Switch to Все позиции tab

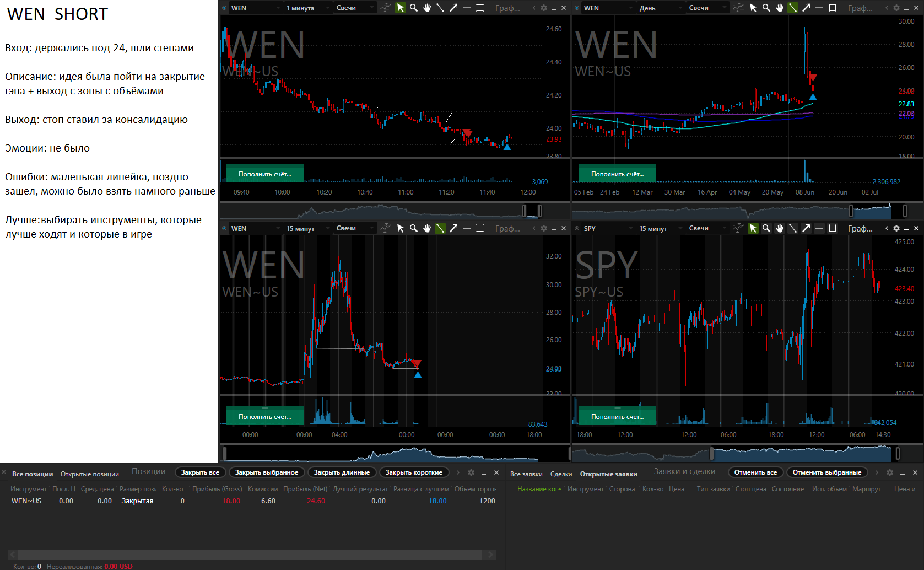[x=33, y=474]
